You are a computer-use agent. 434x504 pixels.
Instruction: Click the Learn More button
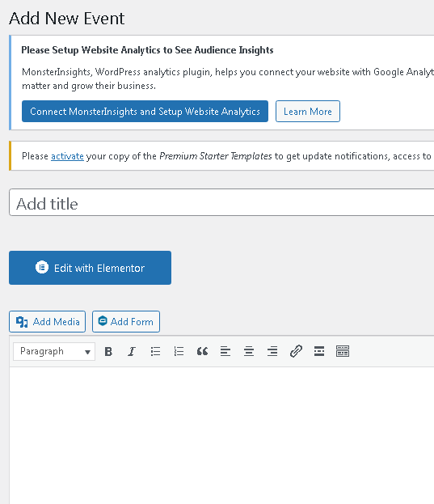(308, 111)
